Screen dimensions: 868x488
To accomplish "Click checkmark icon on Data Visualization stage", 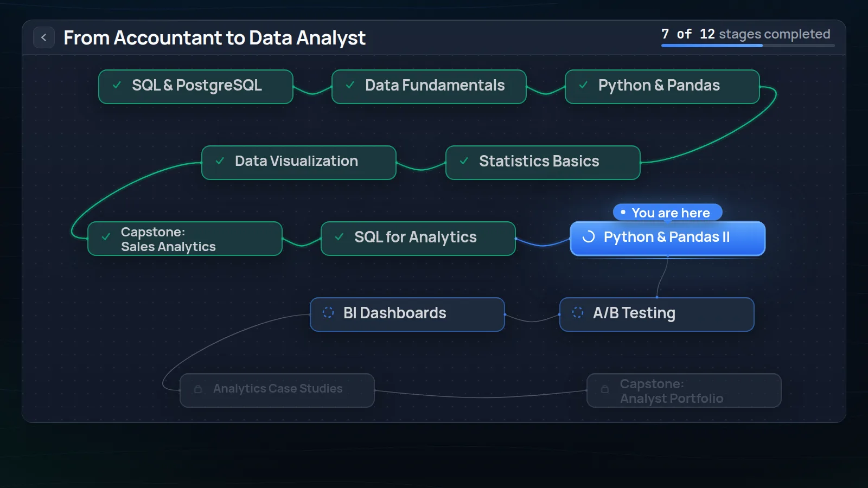I will [220, 161].
